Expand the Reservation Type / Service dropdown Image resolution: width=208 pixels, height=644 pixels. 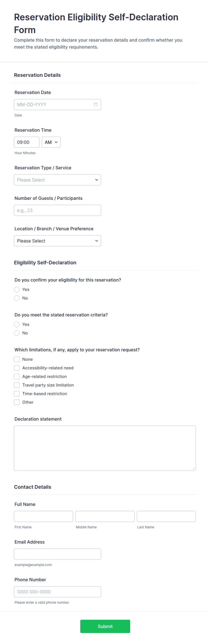pyautogui.click(x=57, y=180)
